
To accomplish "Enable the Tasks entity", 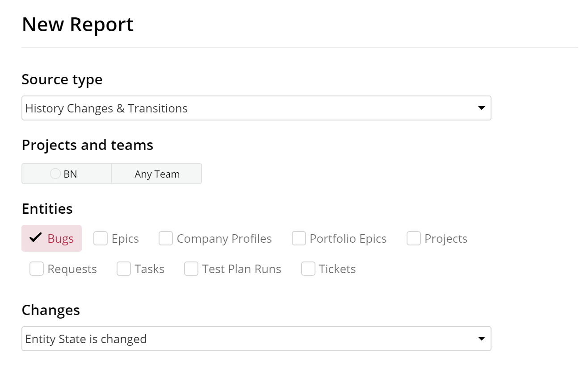I will (123, 269).
